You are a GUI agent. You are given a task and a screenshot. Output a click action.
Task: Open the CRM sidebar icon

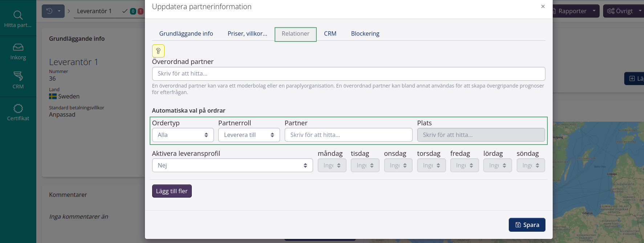[x=18, y=76]
